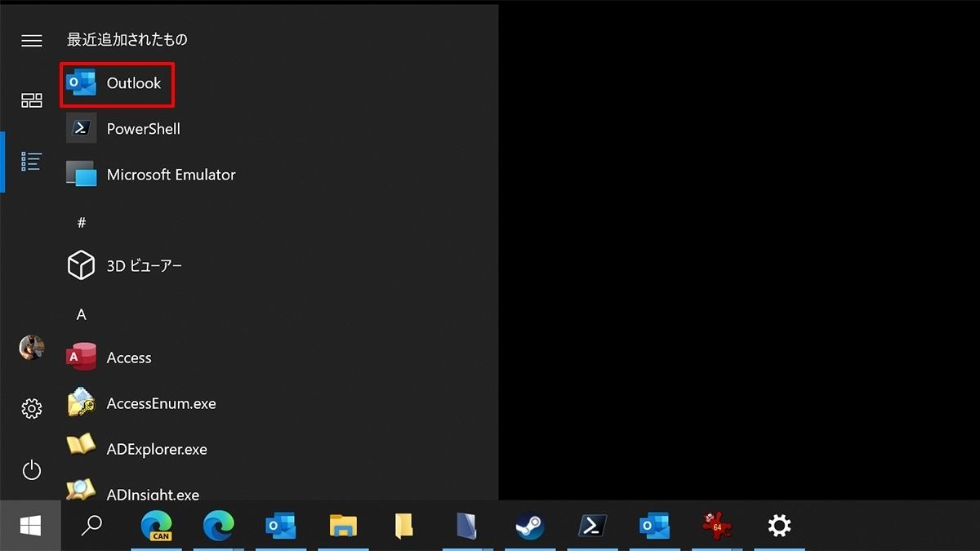The image size is (980, 551).
Task: Open the Outlook taskbar icon right of PowerShell
Action: [x=655, y=526]
